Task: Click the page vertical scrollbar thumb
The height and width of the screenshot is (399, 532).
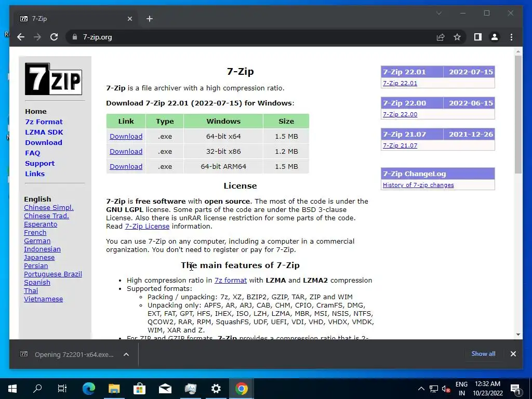Action: click(x=518, y=115)
